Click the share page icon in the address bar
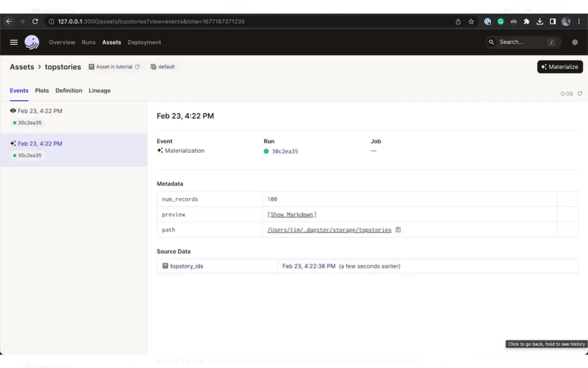Viewport: 588px width, 368px height. tap(458, 21)
